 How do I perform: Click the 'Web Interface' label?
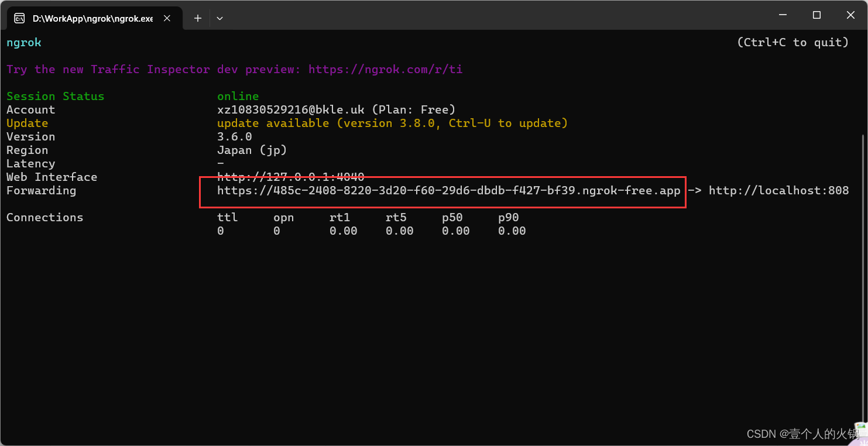point(52,177)
